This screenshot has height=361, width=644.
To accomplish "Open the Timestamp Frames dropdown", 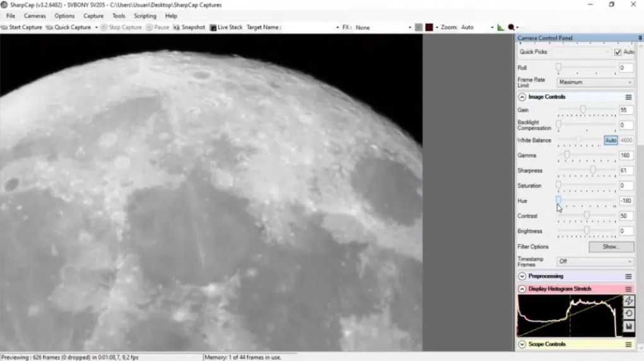I will pyautogui.click(x=595, y=261).
